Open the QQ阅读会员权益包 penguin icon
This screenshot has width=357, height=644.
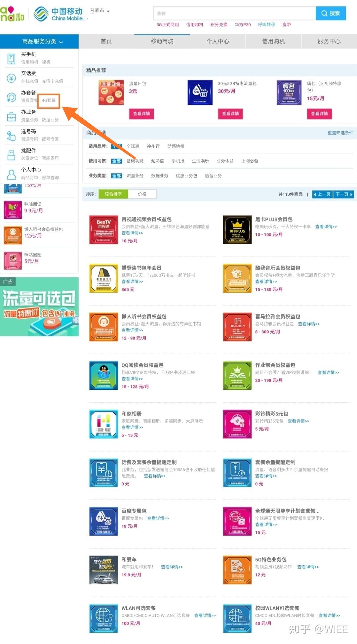[x=103, y=376]
